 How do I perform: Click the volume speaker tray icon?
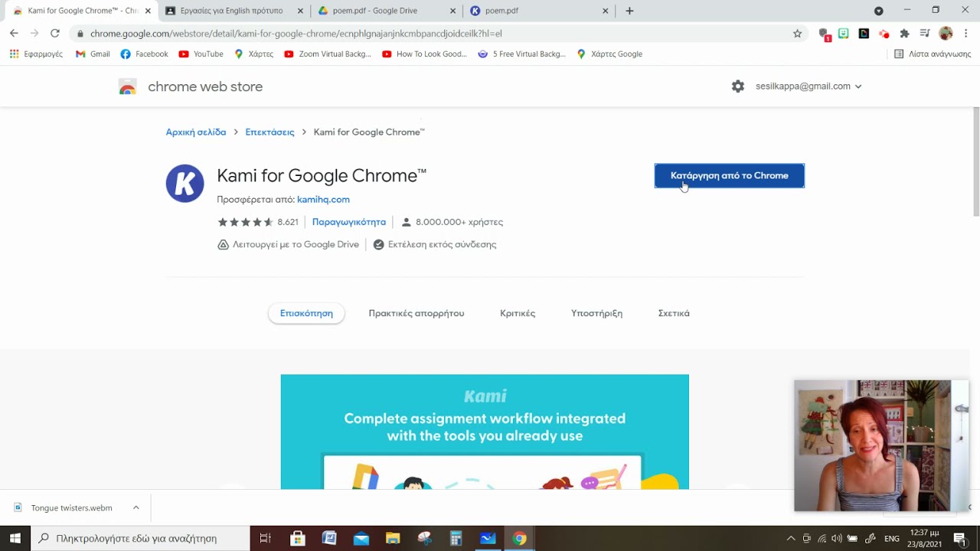pos(837,538)
